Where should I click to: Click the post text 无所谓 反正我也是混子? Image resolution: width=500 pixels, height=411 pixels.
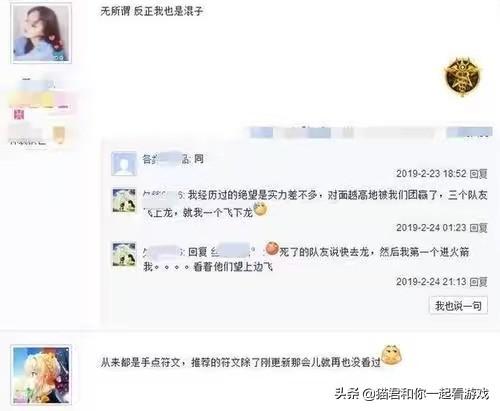[152, 11]
